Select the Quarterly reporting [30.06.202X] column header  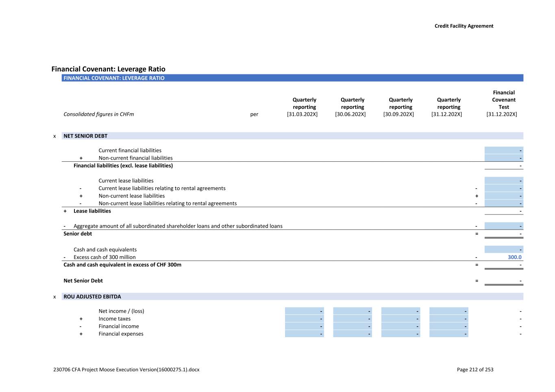(x=352, y=107)
